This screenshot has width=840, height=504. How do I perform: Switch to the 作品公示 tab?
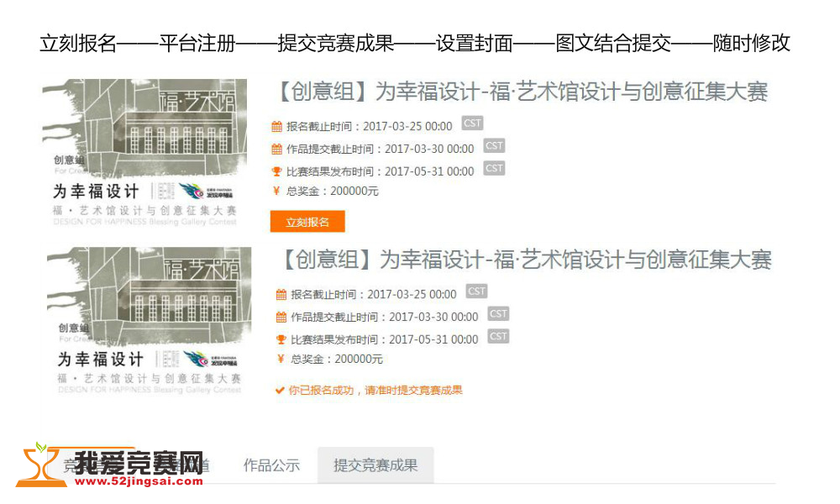[271, 465]
